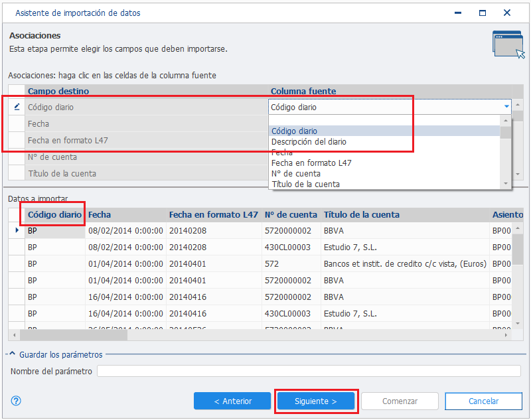Click the wizard window icon at top right

point(508,44)
